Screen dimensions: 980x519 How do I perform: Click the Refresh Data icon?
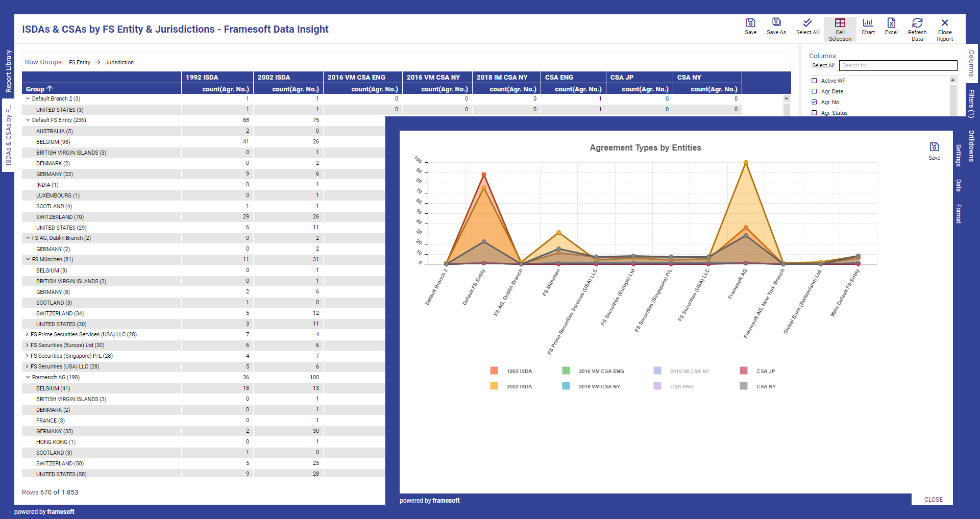point(917,23)
